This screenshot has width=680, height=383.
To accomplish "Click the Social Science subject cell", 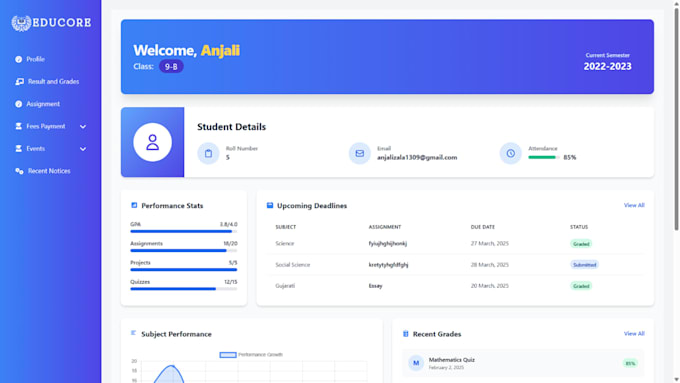I will [x=293, y=265].
